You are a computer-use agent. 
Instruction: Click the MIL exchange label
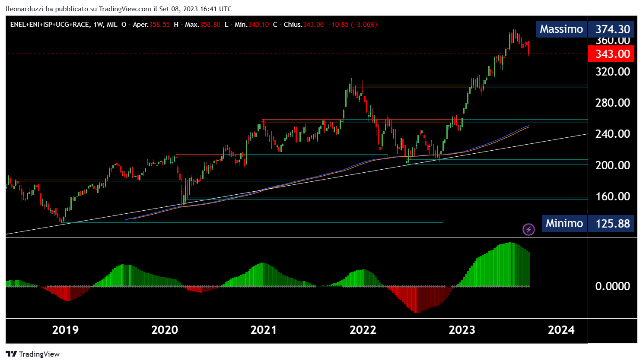(112, 25)
